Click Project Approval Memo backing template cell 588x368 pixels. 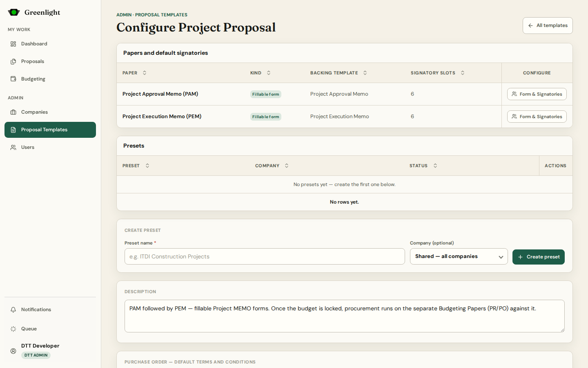[x=339, y=94]
